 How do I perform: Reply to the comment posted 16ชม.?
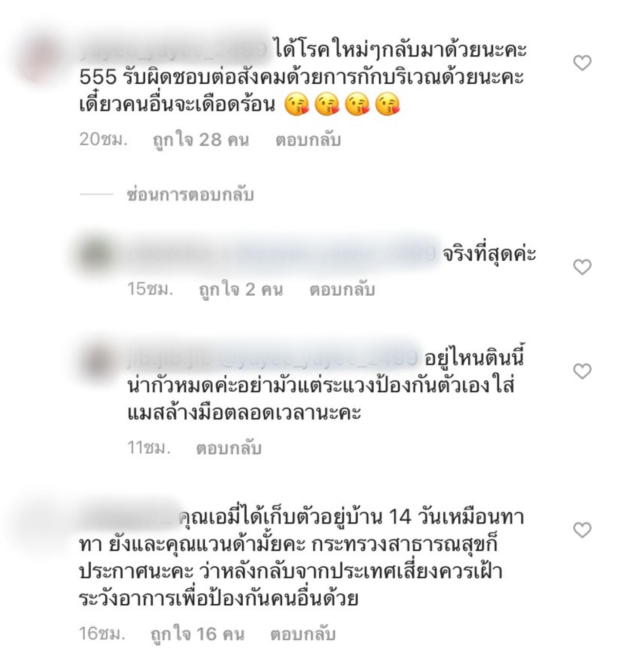pyautogui.click(x=303, y=634)
